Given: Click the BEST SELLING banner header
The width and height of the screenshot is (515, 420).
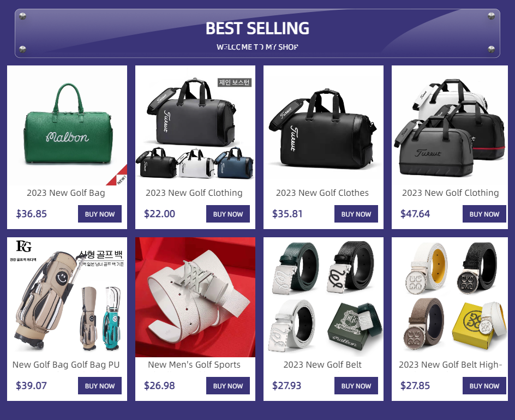Looking at the screenshot, I should click(257, 33).
